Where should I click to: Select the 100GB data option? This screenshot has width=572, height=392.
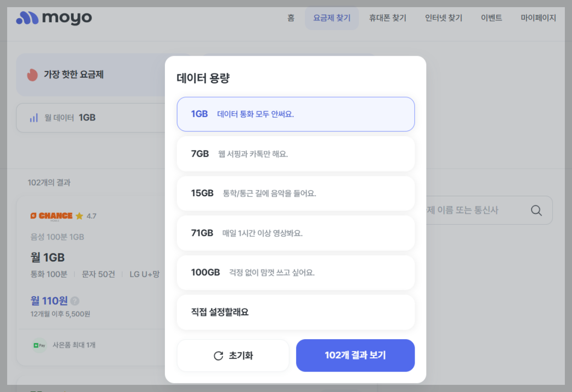point(296,272)
